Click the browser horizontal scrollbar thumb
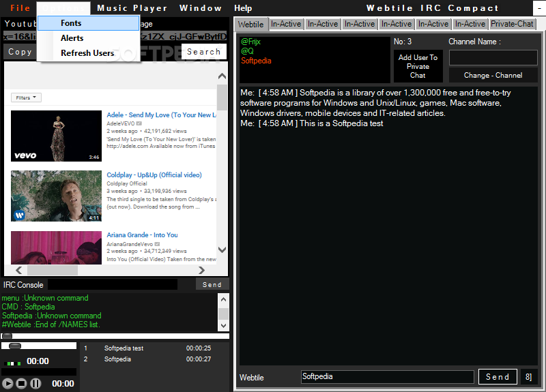The height and width of the screenshot is (392, 546). [x=53, y=270]
